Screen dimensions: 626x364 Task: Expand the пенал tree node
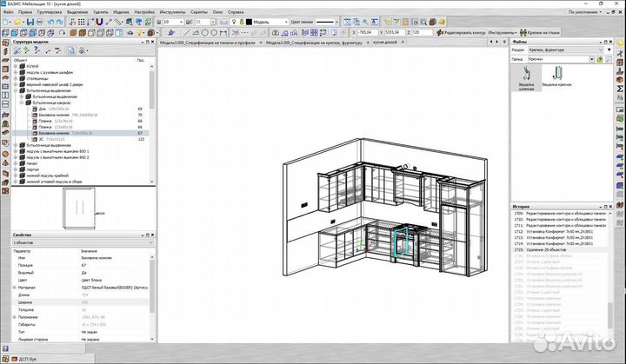tap(14, 162)
